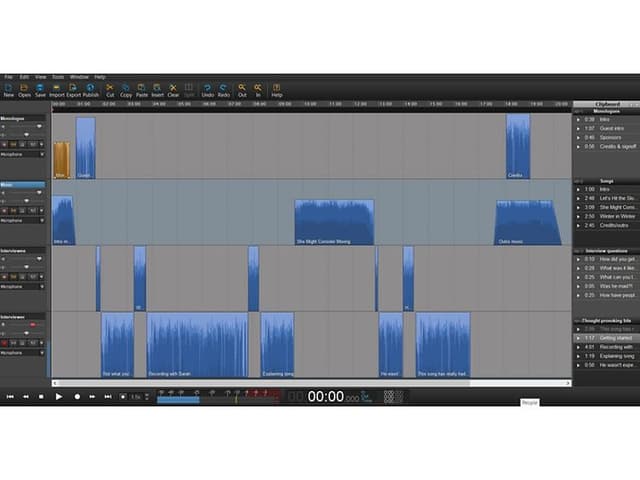This screenshot has width=640, height=480.
Task: Jump to start with skip-back transport button
Action: pyautogui.click(x=10, y=396)
